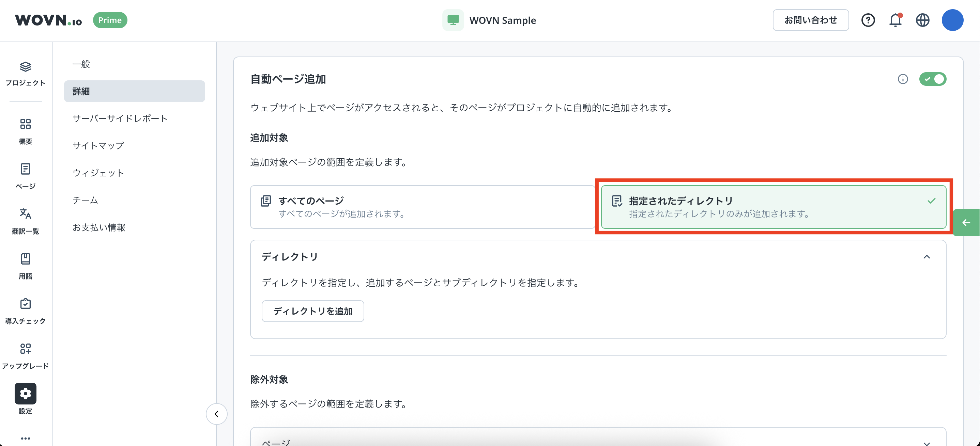Expand the ページ exclusion section
This screenshot has height=446, width=980.
pos(927,443)
